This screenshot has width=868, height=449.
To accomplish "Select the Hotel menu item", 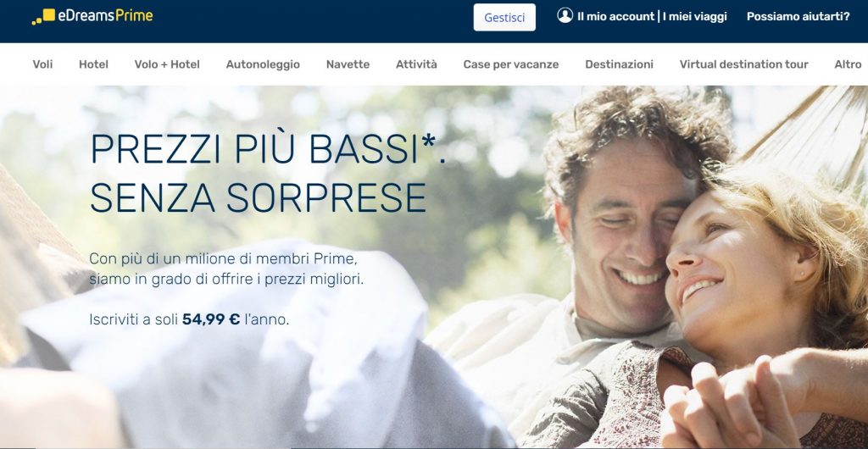I will pyautogui.click(x=93, y=64).
